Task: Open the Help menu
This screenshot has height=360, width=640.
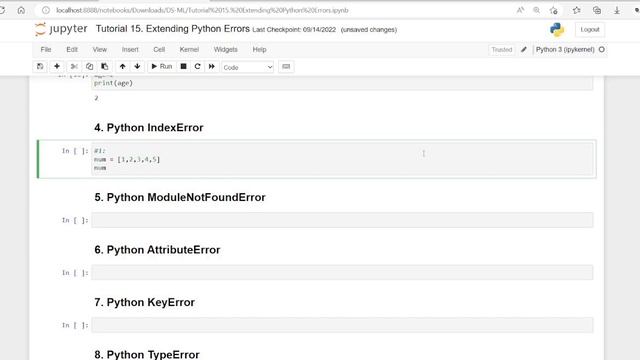Action: pos(259,49)
